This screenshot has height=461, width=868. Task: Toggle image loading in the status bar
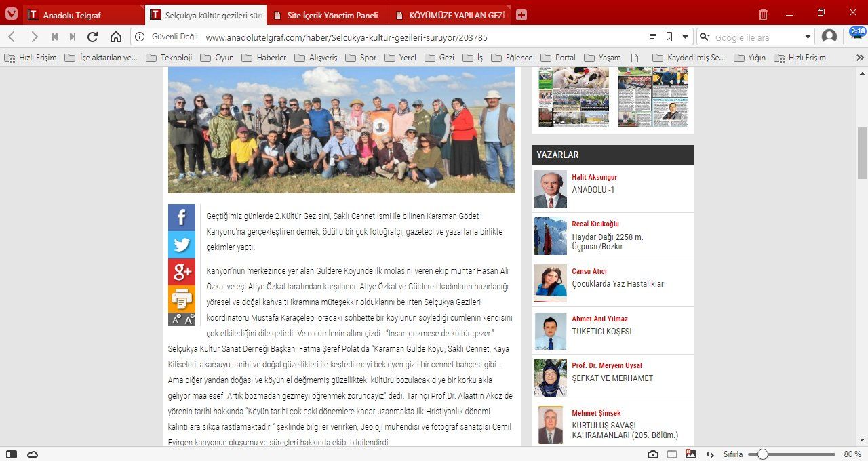pos(691,454)
